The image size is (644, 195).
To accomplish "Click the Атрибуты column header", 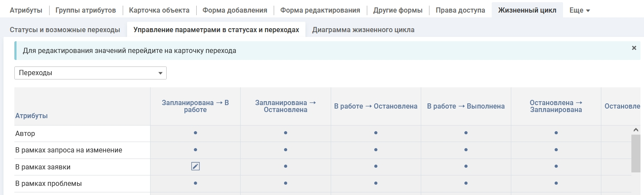I will point(32,116).
